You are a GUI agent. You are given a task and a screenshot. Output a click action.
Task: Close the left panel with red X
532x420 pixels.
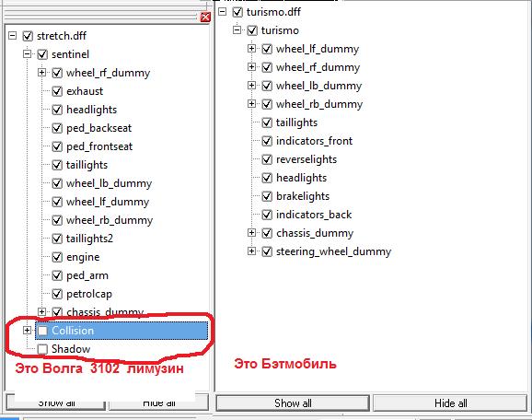pos(205,17)
